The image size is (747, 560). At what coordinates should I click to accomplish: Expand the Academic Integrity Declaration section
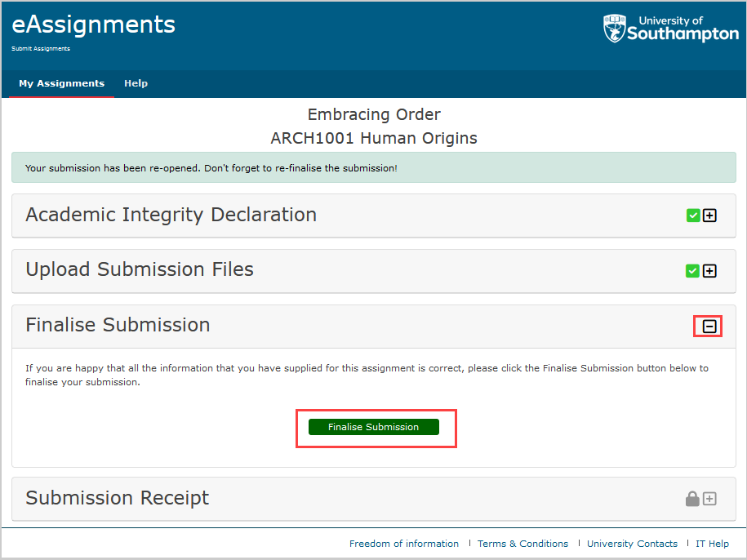click(709, 215)
